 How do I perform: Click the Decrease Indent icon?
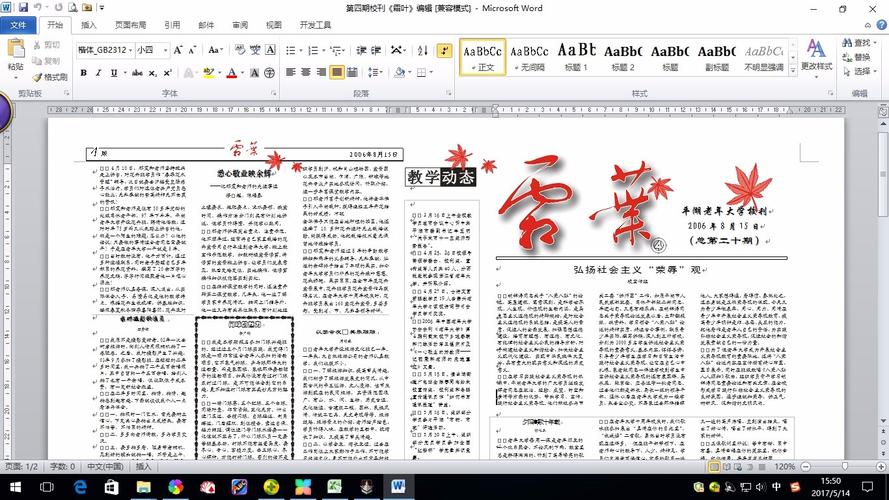point(361,50)
